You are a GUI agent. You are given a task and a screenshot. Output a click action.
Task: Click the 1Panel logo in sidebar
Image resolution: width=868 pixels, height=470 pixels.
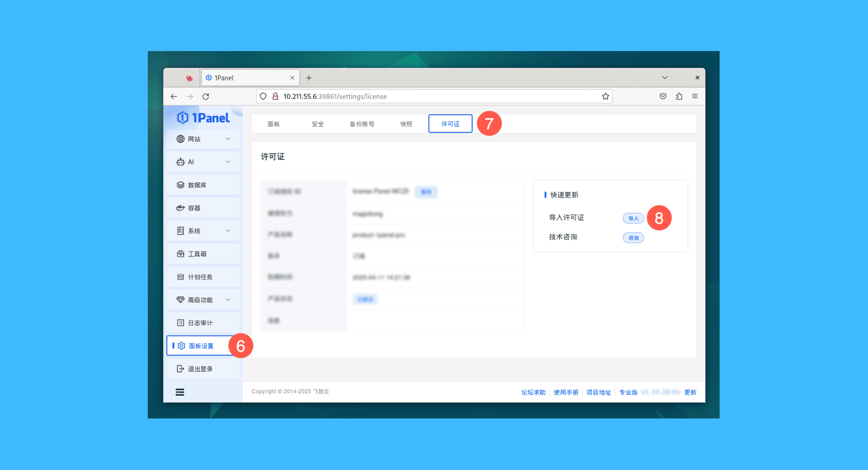tap(203, 118)
